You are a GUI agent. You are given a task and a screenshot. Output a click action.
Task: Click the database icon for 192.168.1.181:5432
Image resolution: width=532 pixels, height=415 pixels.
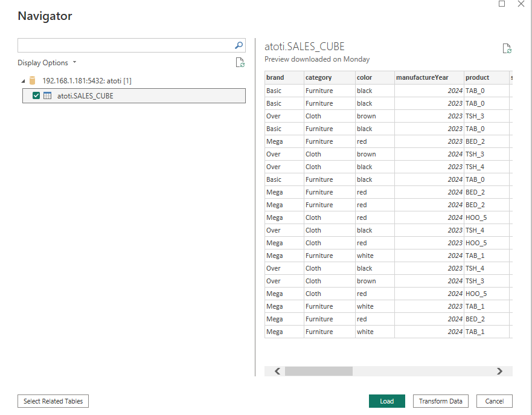pos(32,80)
